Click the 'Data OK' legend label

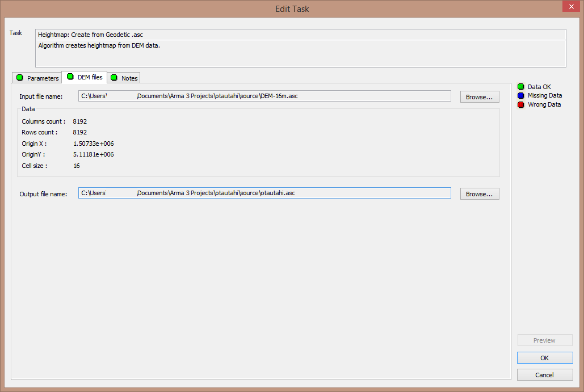(x=539, y=87)
